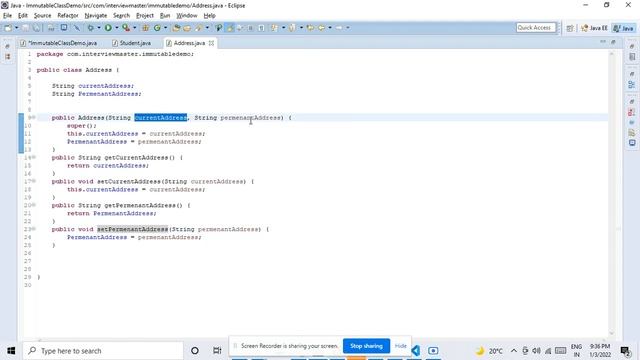The height and width of the screenshot is (360, 640).
Task: Open the Navigate menu
Action: coord(96,16)
